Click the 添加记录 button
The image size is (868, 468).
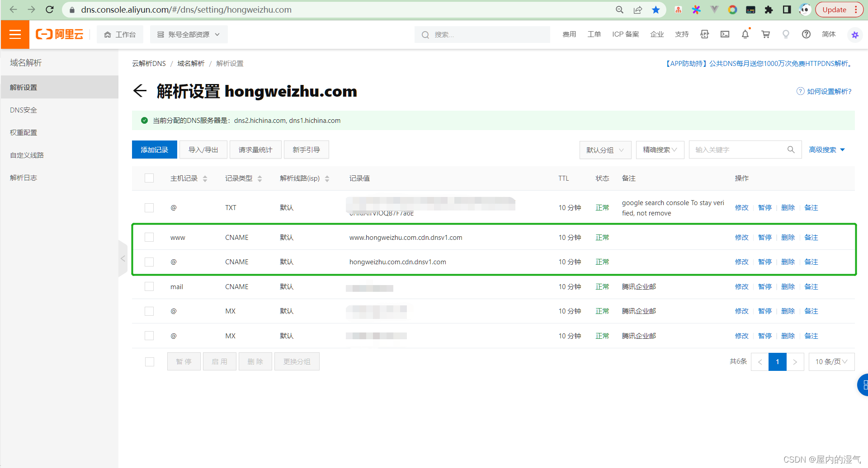[x=155, y=150]
